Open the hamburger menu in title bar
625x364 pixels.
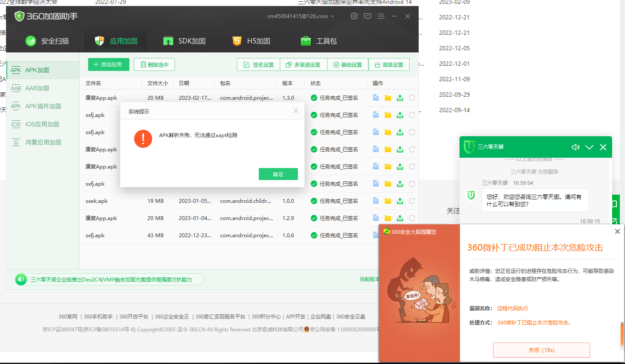[381, 16]
